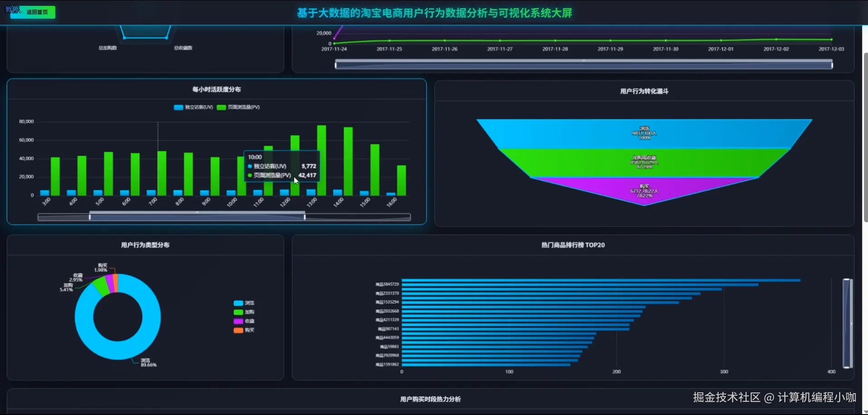868x415 pixels.
Task: Click the 浏览 89.66% donut label
Action: pyautogui.click(x=148, y=362)
